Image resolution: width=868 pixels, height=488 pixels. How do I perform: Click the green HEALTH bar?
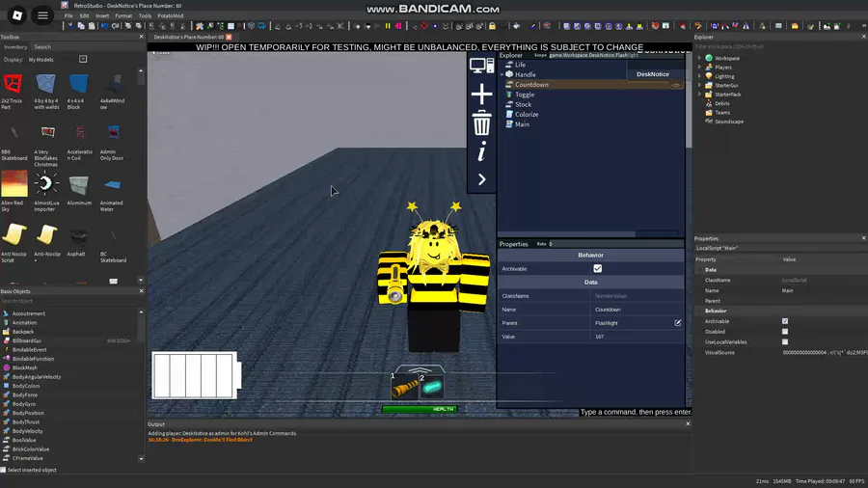pos(420,409)
